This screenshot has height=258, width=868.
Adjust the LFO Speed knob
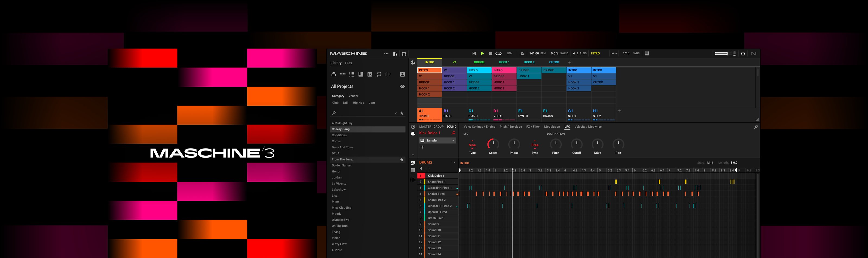493,144
